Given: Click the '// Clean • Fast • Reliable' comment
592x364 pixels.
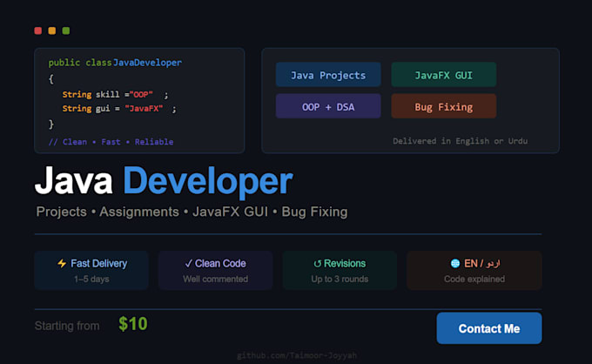Looking at the screenshot, I should coord(111,142).
